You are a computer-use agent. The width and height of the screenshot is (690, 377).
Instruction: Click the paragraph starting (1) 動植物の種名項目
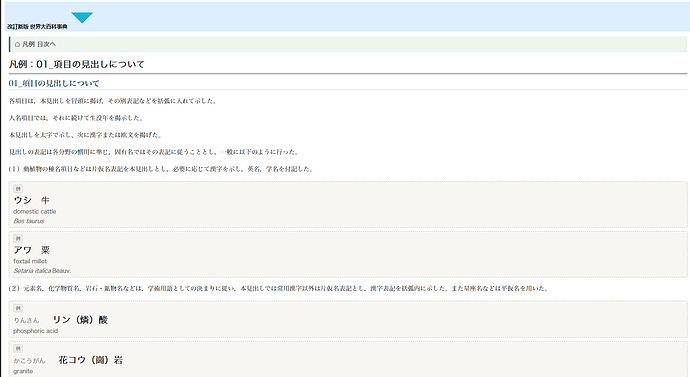161,169
